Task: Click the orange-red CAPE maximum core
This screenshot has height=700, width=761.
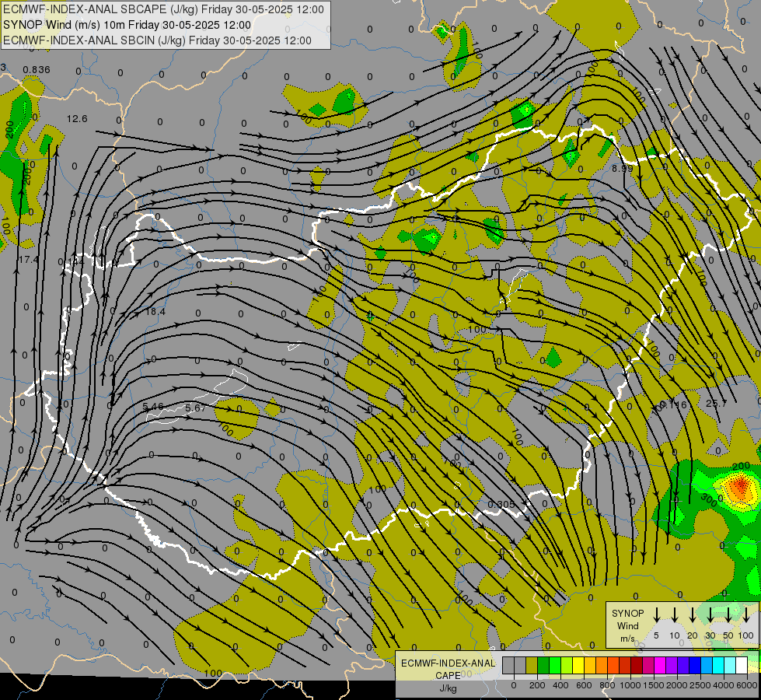Action: 740,486
